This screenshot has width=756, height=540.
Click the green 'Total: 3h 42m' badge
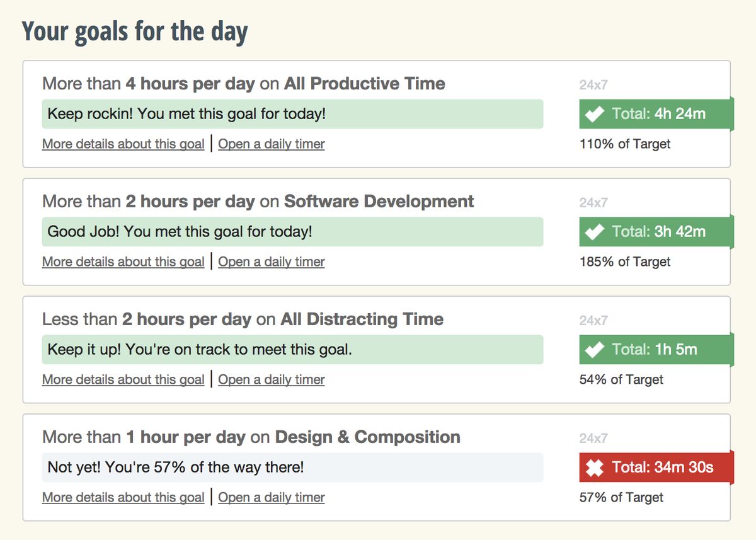coord(656,232)
